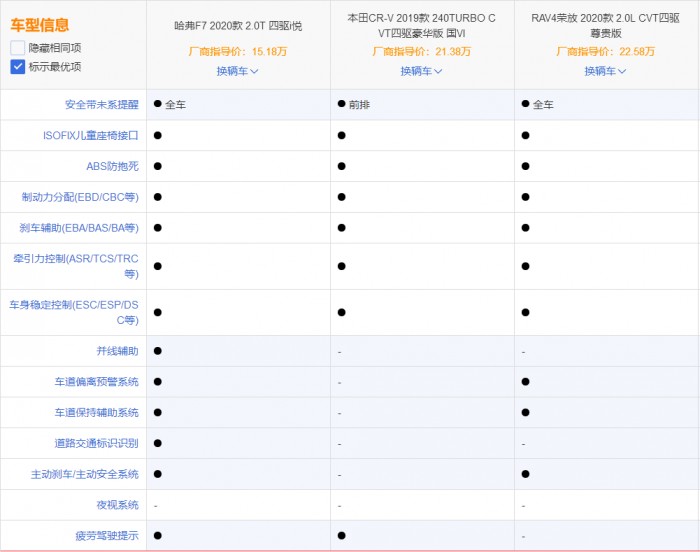Open the 疲劳驾驶提示 row label
The image size is (700, 552).
[x=107, y=535]
